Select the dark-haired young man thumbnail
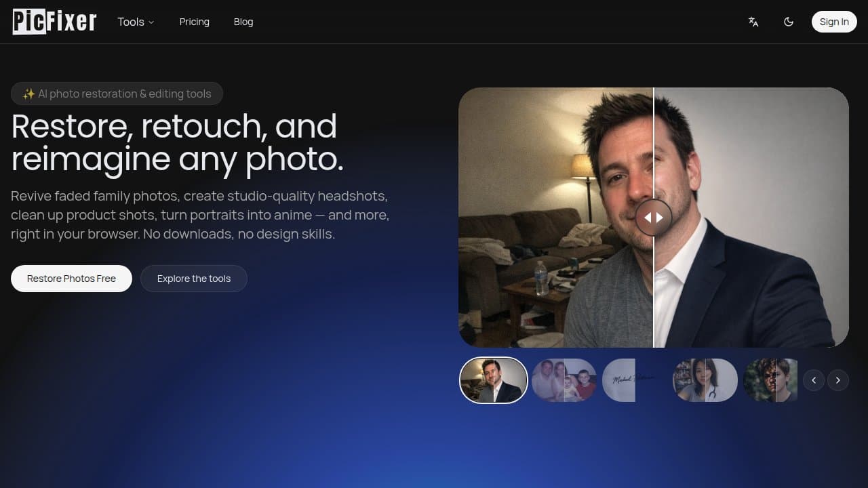868x488 pixels. [770, 380]
